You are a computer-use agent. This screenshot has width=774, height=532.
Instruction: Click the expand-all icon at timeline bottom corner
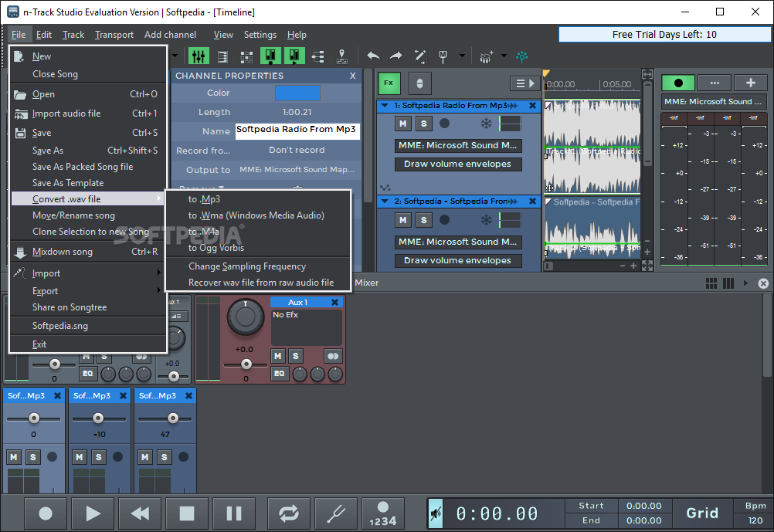point(647,266)
